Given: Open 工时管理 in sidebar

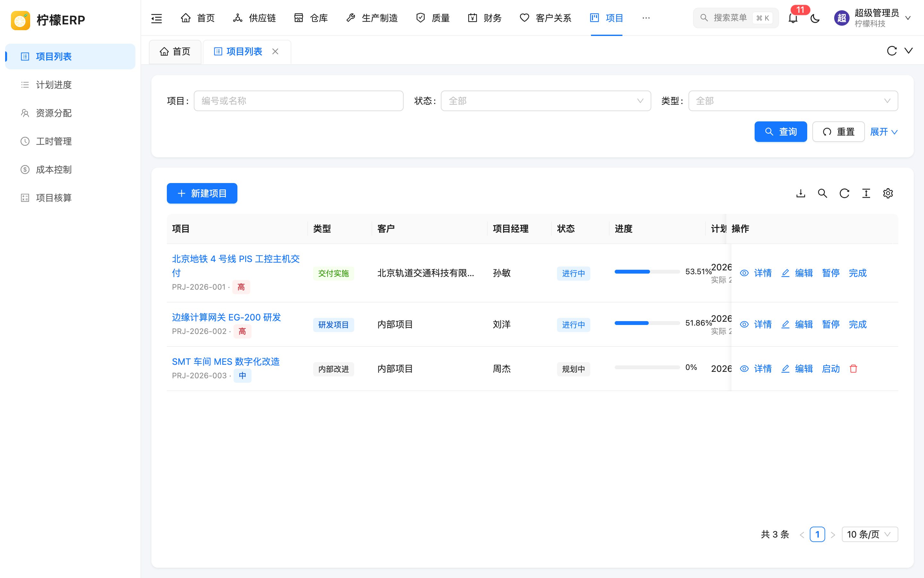Looking at the screenshot, I should click(x=70, y=141).
